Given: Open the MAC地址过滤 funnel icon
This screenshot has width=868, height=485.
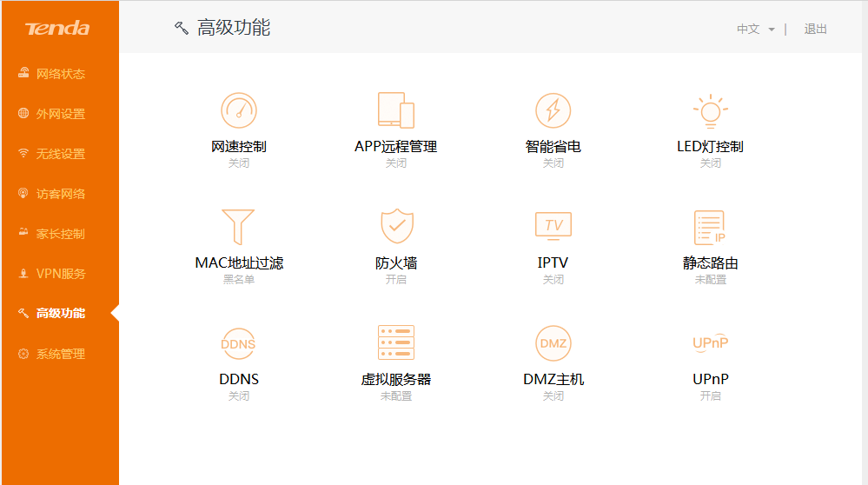Looking at the screenshot, I should click(238, 227).
